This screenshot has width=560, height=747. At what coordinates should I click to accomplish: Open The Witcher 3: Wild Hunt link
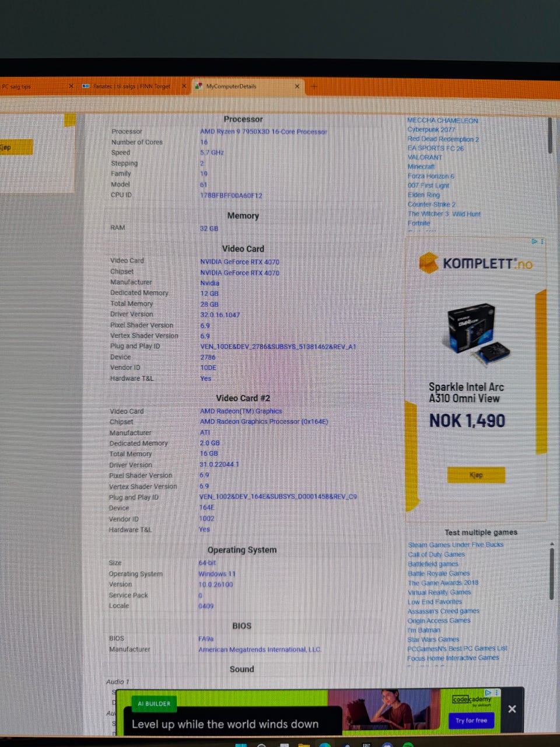(x=444, y=214)
